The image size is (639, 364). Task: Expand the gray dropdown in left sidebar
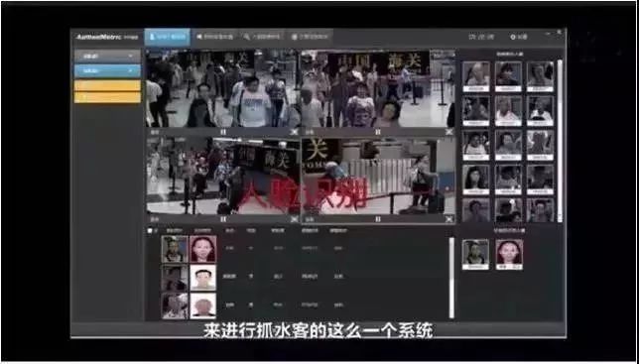pyautogui.click(x=107, y=57)
